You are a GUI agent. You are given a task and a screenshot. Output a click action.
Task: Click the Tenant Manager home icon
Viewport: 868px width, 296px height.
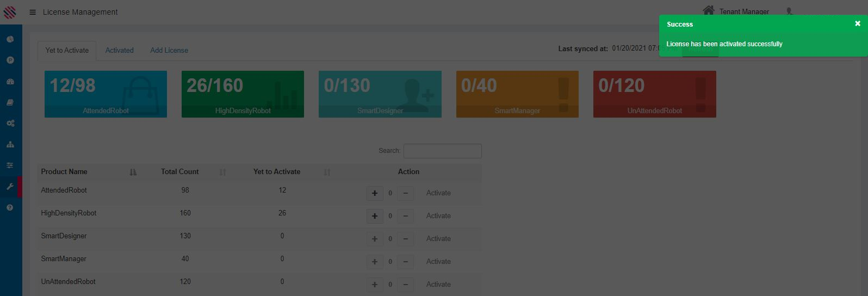708,10
